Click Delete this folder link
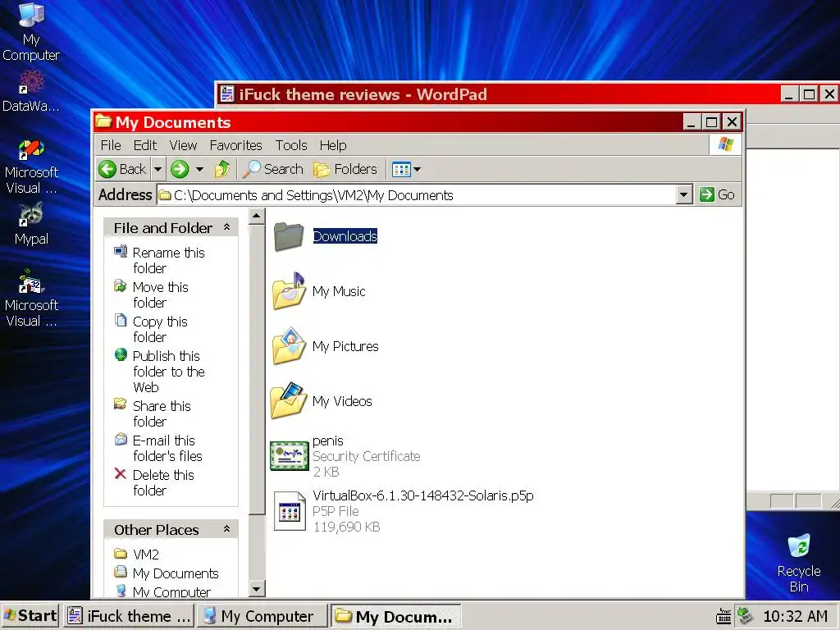The width and height of the screenshot is (840, 630). (x=163, y=482)
